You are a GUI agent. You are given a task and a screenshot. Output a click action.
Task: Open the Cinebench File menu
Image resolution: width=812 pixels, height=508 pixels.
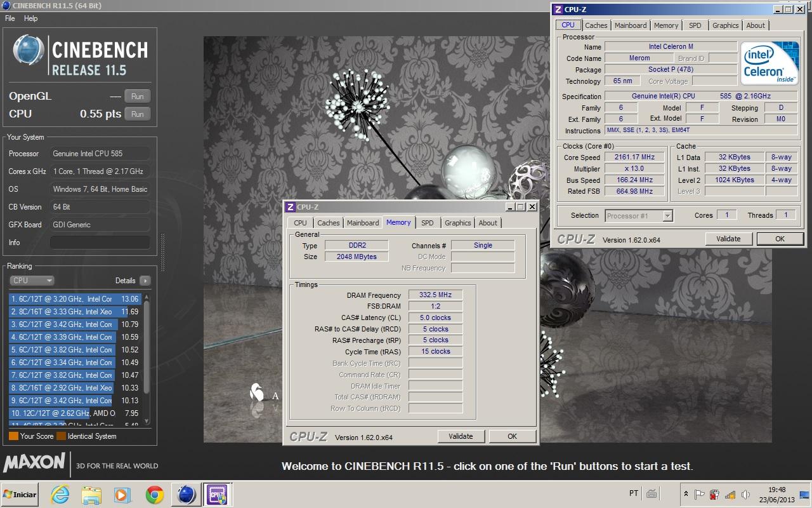pos(10,18)
